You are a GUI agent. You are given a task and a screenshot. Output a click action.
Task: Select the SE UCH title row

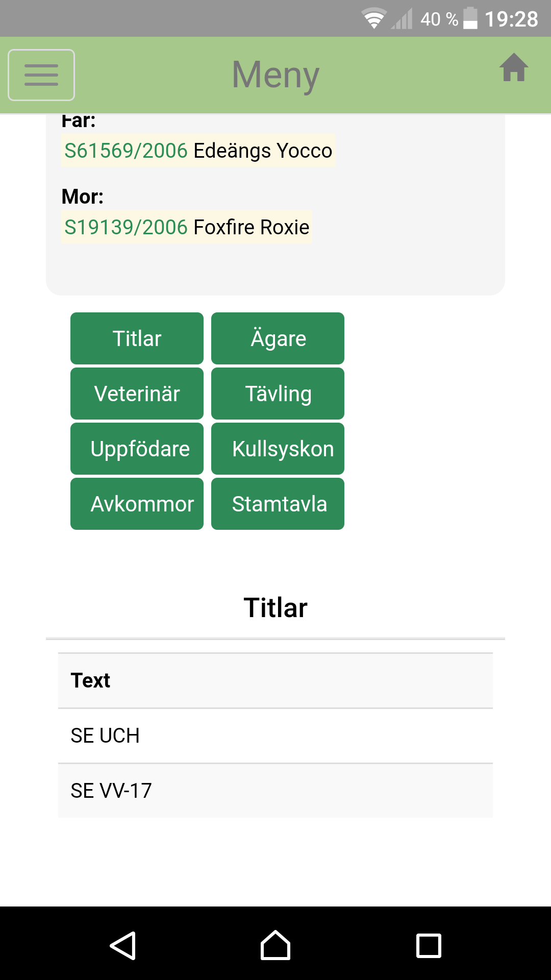(x=275, y=736)
